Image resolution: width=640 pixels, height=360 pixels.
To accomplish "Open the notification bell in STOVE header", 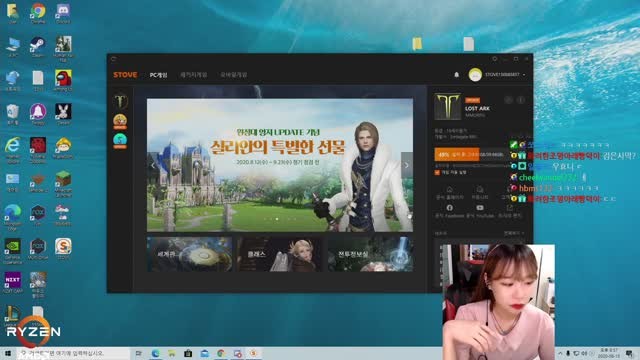I will point(457,75).
